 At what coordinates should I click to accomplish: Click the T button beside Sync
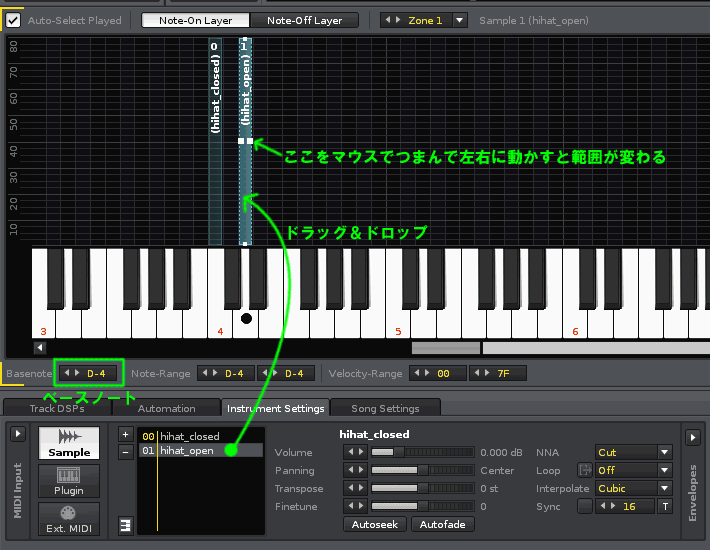pos(665,507)
